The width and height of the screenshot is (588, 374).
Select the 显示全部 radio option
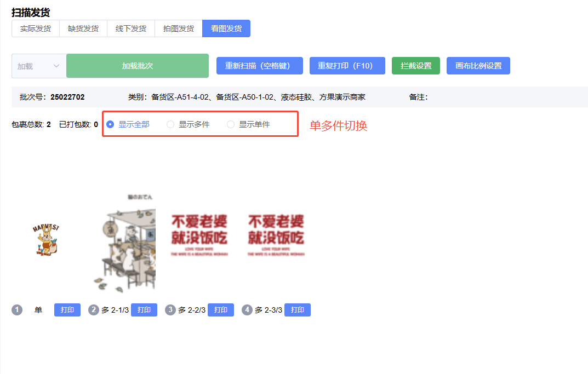(x=128, y=124)
